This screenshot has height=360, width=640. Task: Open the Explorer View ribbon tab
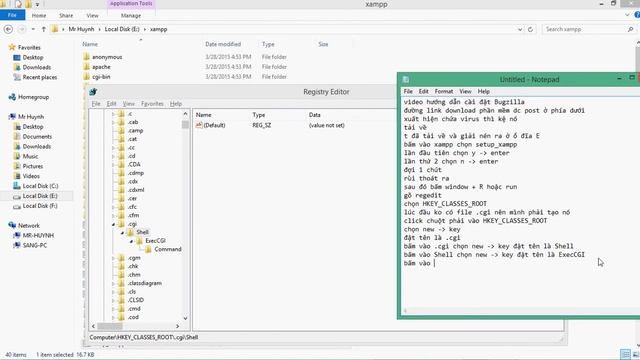point(92,16)
